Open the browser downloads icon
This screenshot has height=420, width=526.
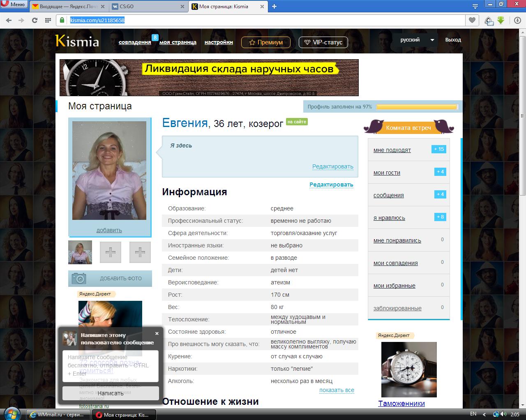[x=517, y=20]
